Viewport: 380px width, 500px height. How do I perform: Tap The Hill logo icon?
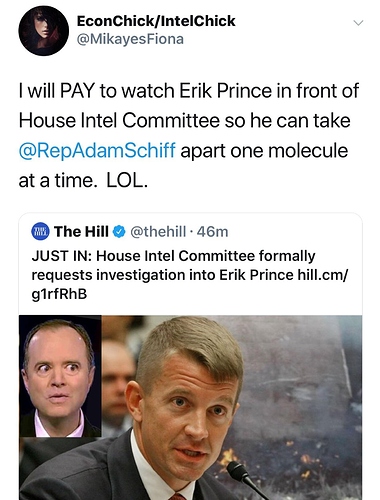[x=40, y=232]
